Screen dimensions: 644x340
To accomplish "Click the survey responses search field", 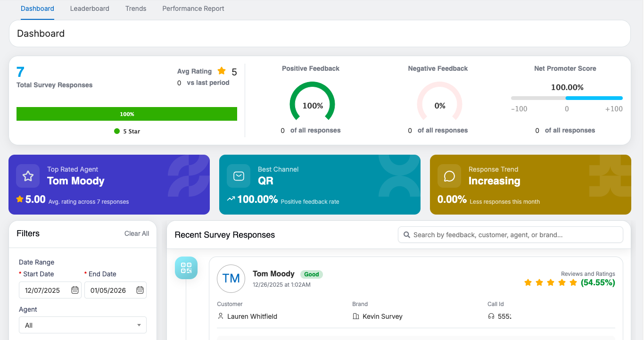I will (514, 235).
